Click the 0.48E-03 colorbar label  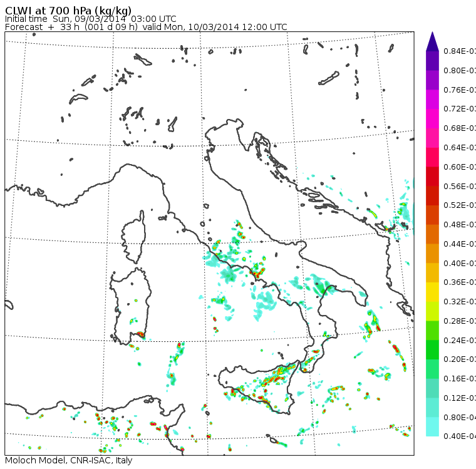[460, 225]
